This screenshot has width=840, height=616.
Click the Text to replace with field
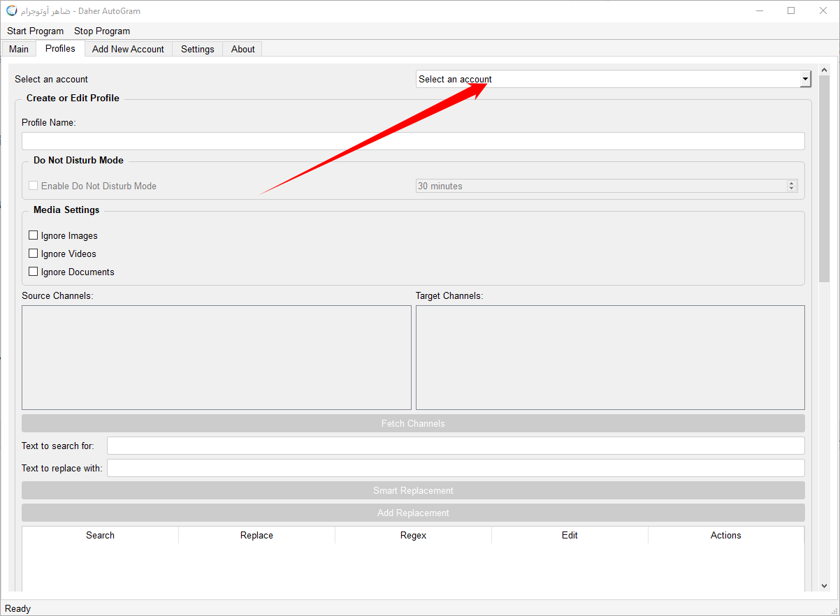pos(455,468)
